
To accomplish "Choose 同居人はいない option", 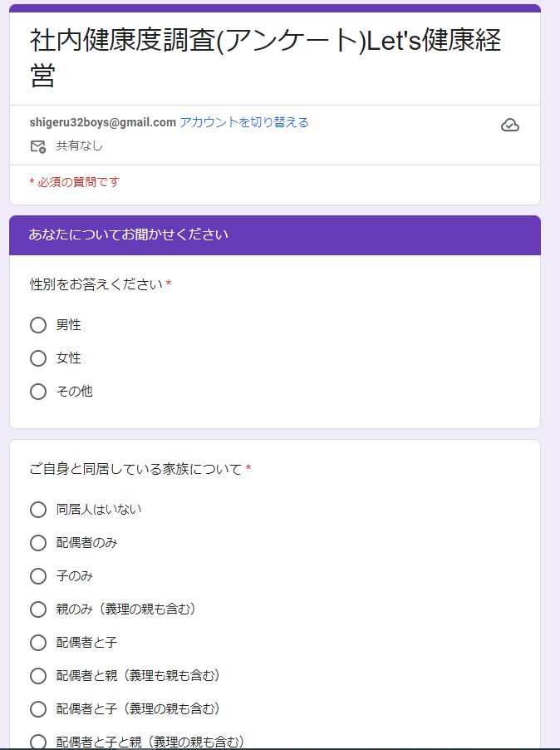I will (38, 510).
